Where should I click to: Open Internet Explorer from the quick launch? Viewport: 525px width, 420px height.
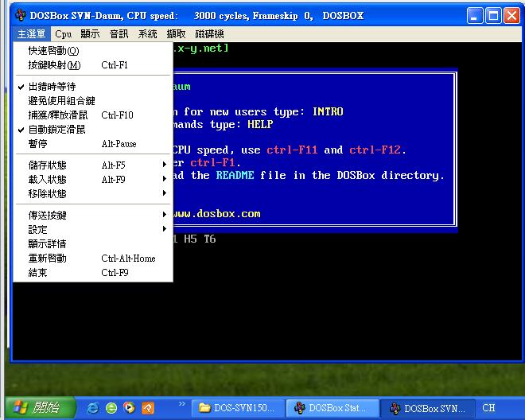[93, 407]
